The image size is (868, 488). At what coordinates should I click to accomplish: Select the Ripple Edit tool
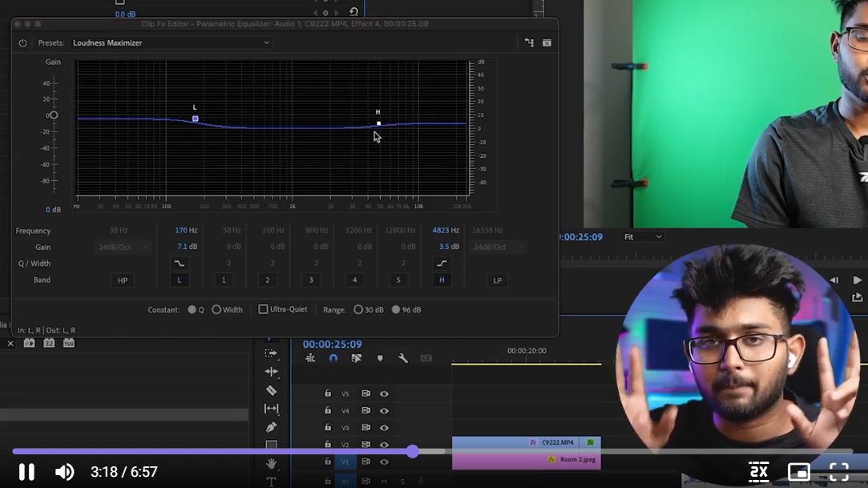pos(271,371)
